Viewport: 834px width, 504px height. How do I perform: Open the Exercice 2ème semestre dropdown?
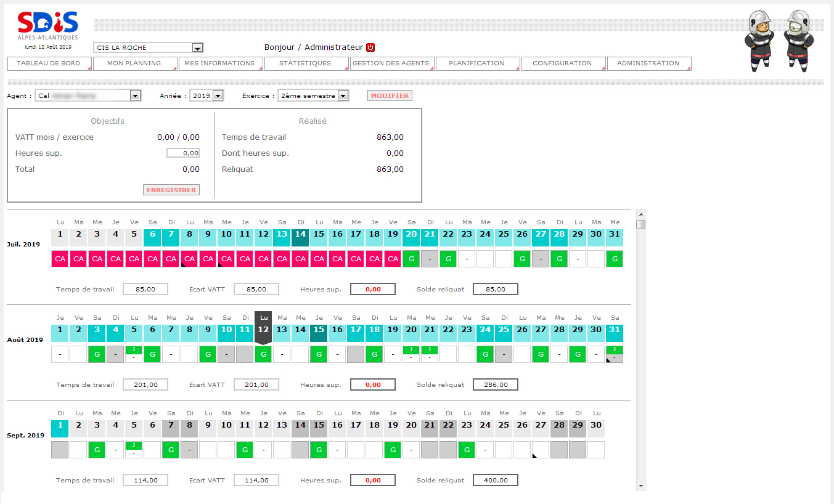[x=313, y=96]
